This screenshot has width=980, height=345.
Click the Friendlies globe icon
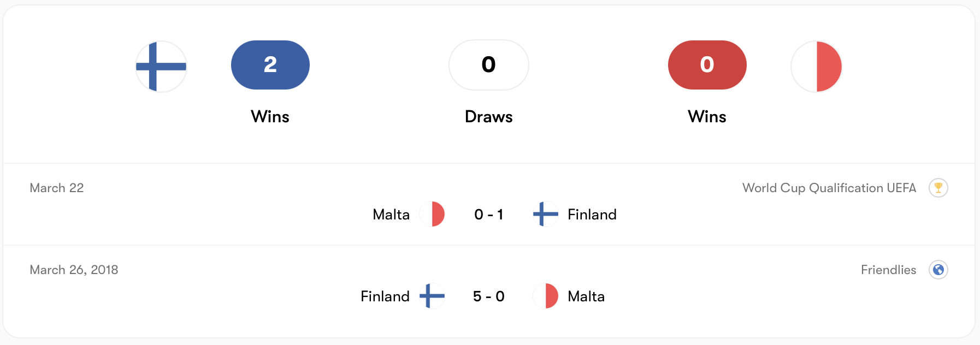point(938,270)
